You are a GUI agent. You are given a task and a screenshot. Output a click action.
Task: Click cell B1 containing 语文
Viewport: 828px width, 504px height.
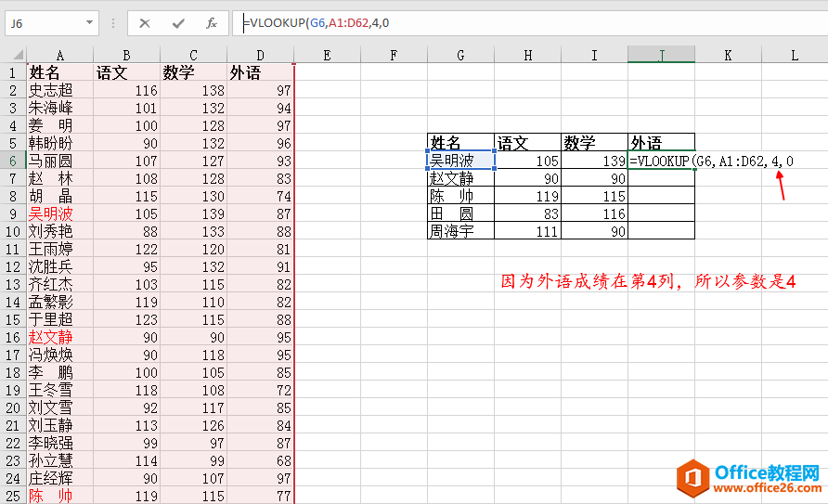(x=126, y=72)
